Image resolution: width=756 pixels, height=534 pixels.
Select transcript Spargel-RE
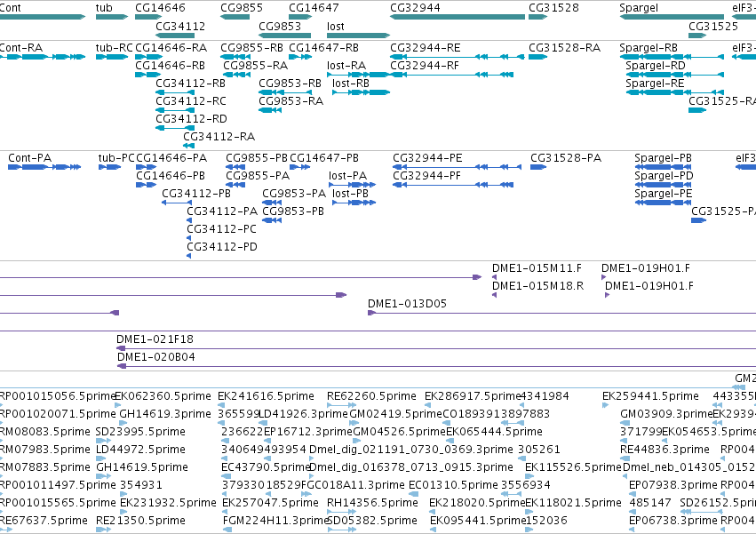point(675,92)
